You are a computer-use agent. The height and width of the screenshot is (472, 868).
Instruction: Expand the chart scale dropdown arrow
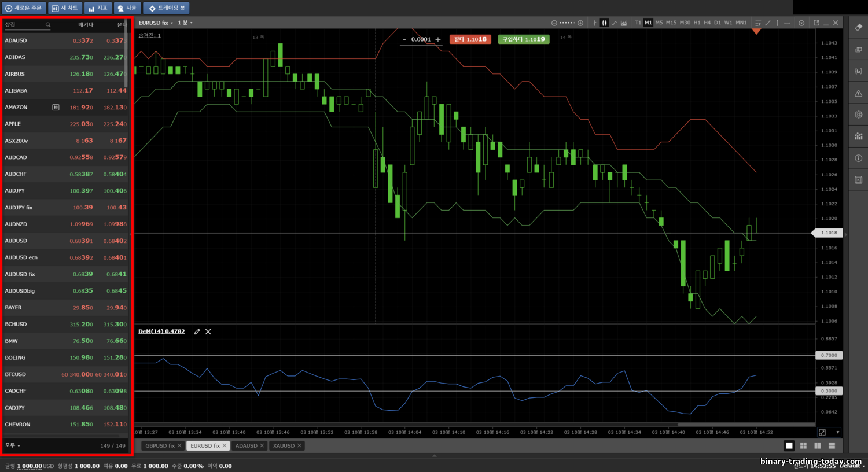(x=837, y=432)
